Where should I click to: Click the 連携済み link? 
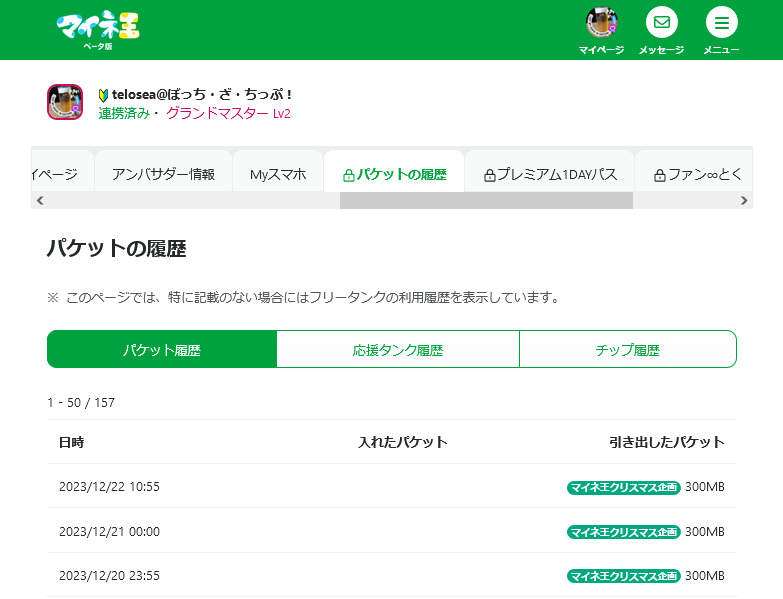[124, 114]
